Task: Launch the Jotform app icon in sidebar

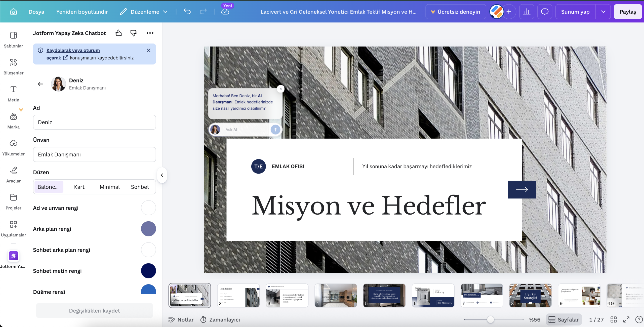Action: 13,256
